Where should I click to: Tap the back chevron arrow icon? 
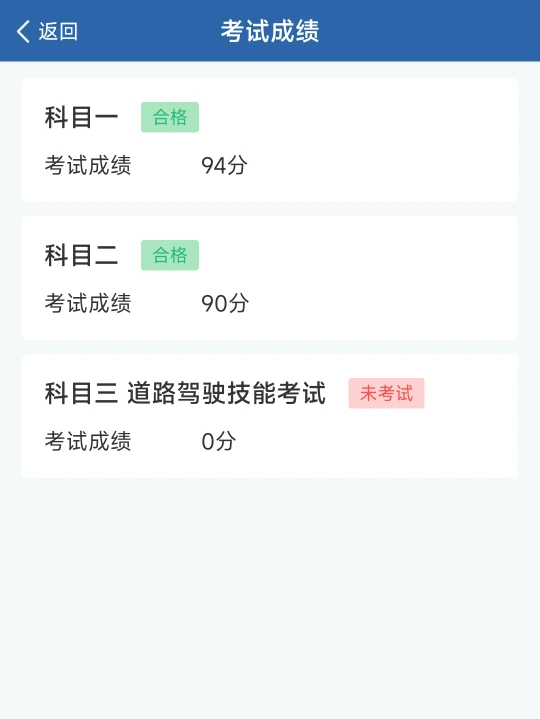click(23, 31)
